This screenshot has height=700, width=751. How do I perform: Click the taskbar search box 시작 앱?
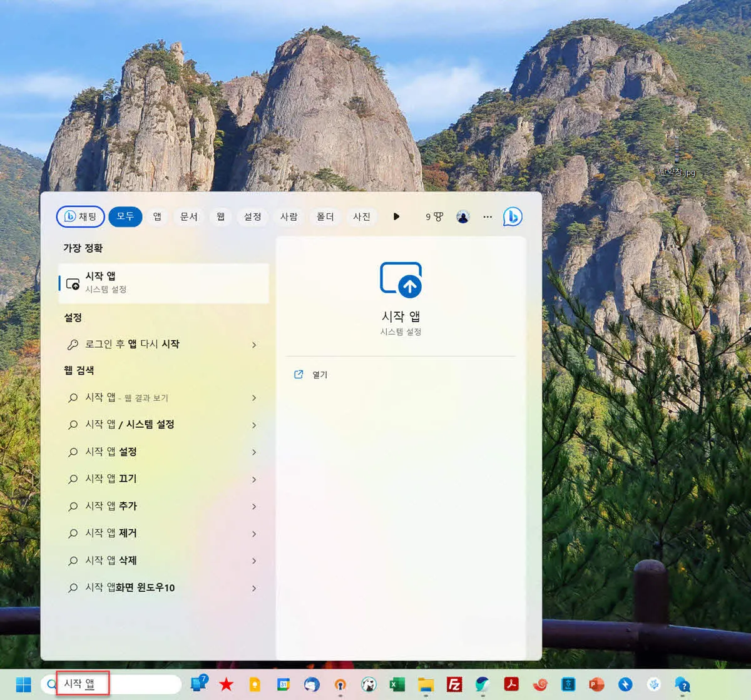[x=112, y=684]
